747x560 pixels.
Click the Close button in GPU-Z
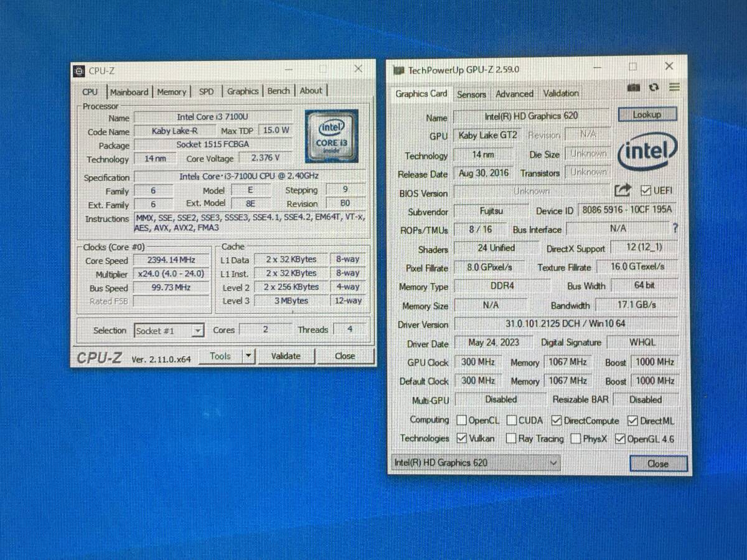tap(658, 464)
